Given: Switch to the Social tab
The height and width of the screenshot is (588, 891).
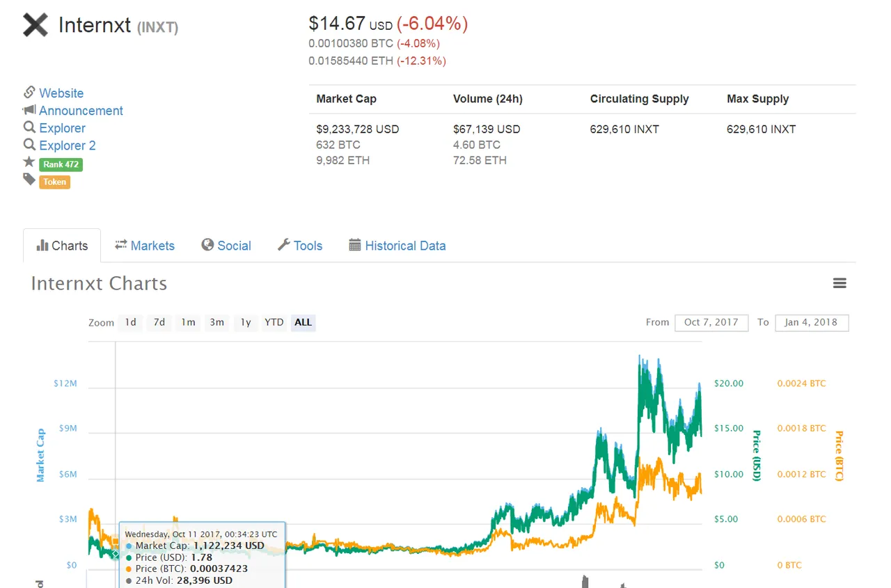Looking at the screenshot, I should (x=226, y=246).
